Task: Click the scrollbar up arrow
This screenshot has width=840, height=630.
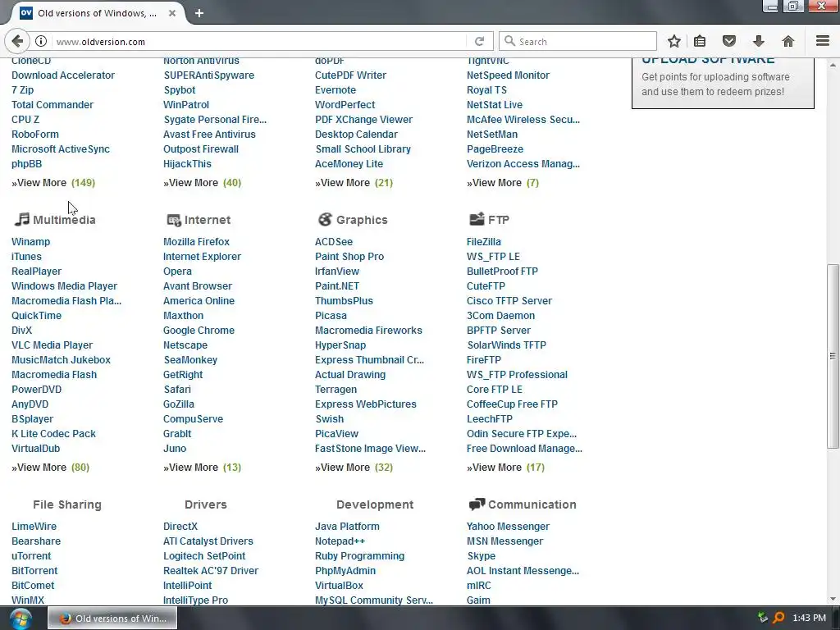Action: [833, 65]
